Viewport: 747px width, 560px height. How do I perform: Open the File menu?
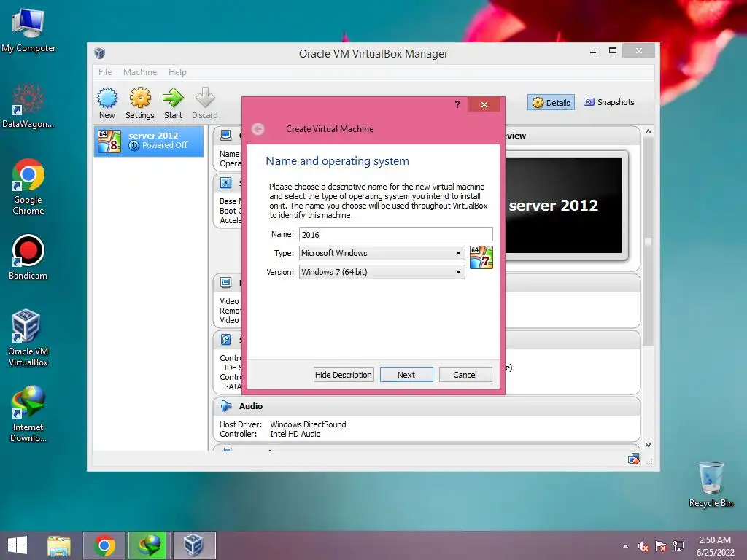pos(105,72)
